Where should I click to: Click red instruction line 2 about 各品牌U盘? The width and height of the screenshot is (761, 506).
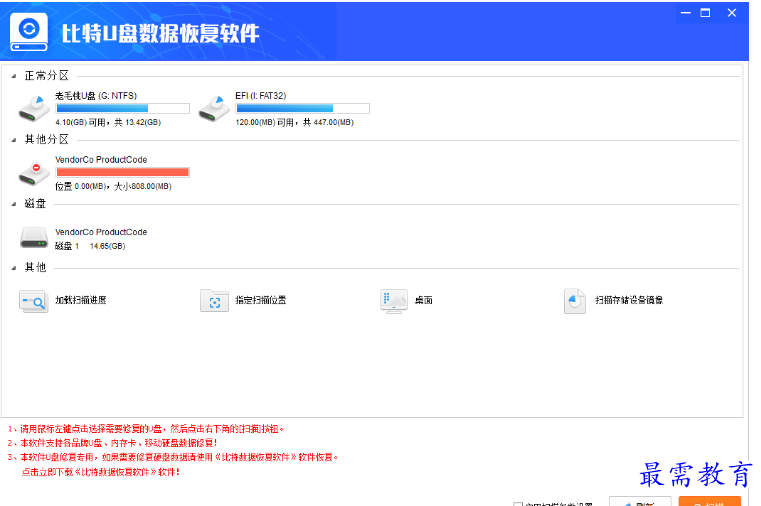pyautogui.click(x=113, y=443)
